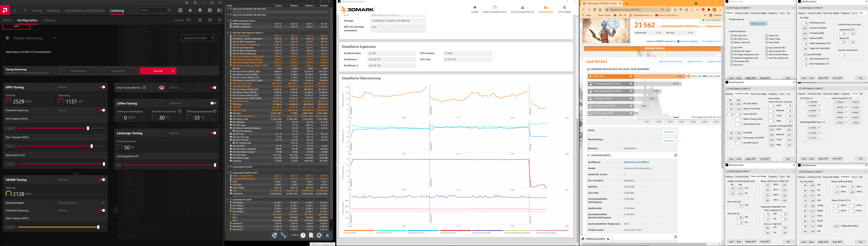Open the Advisors tab
Image resolution: width=868 pixels, height=246 pixels.
[x=49, y=20]
